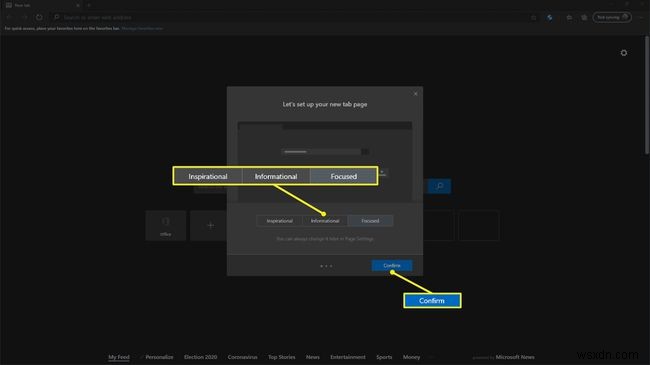Viewport: 650px width, 365px height.
Task: Click the browser Forward arrow
Action: tap(24, 17)
